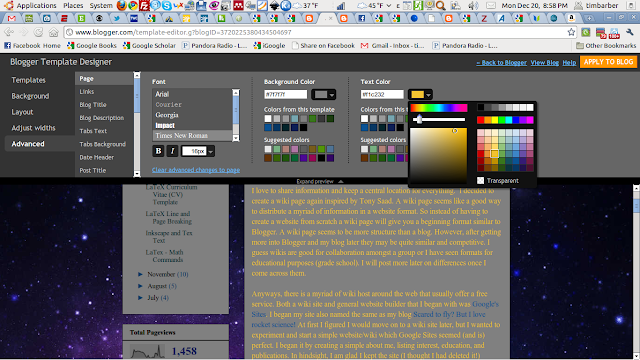
Task: Open the wrench settings menu icon
Action: 630,32
